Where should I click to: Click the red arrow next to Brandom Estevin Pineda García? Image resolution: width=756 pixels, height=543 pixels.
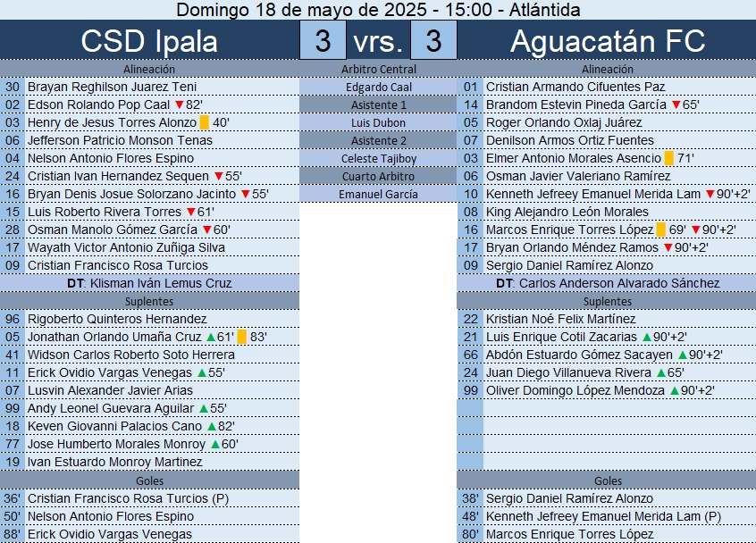[676, 104]
